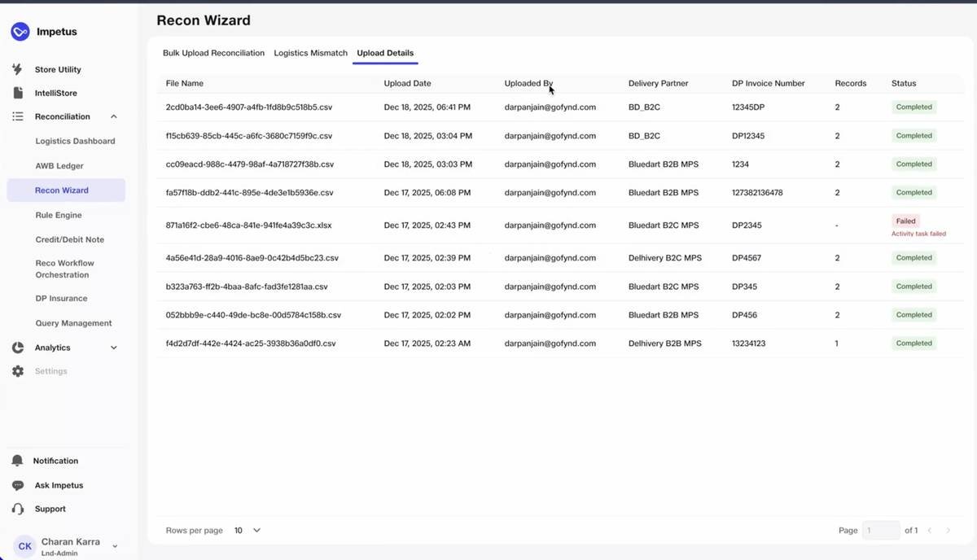This screenshot has width=977, height=560.
Task: Click the Records column header
Action: coord(851,83)
